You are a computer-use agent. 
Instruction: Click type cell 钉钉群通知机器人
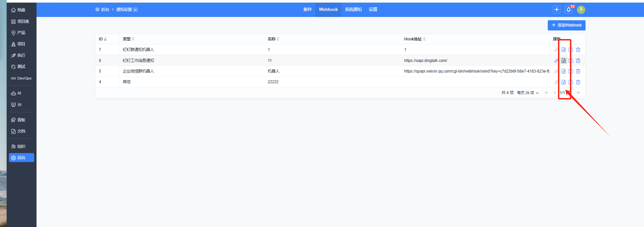[138, 50]
